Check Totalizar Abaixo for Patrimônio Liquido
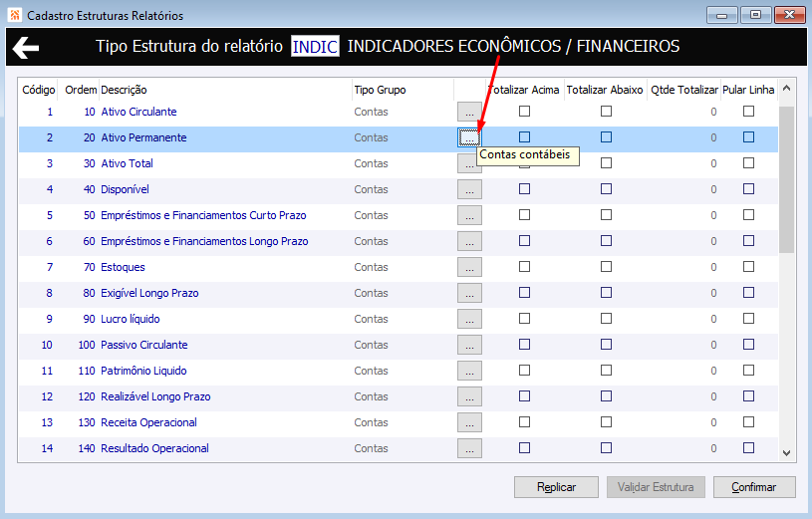Image resolution: width=812 pixels, height=519 pixels. click(606, 371)
